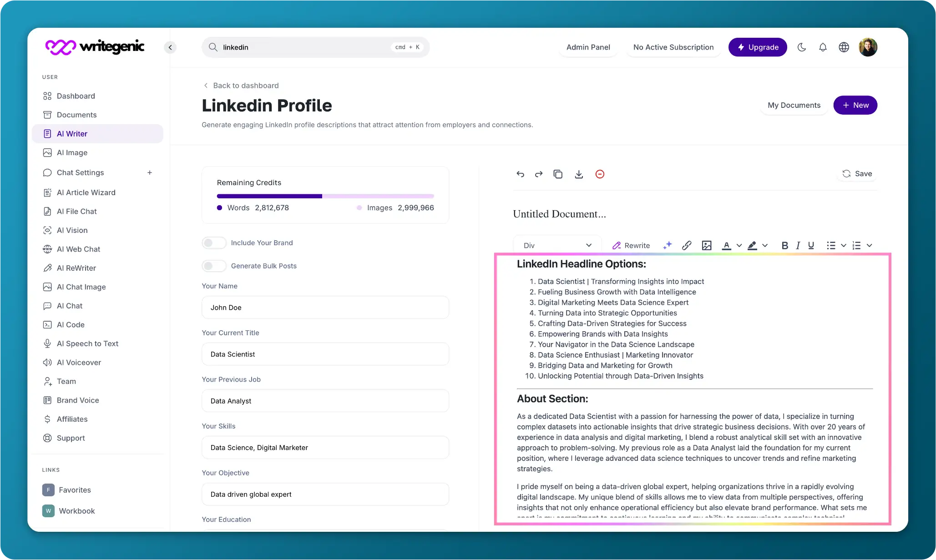Click the New document button

click(856, 105)
